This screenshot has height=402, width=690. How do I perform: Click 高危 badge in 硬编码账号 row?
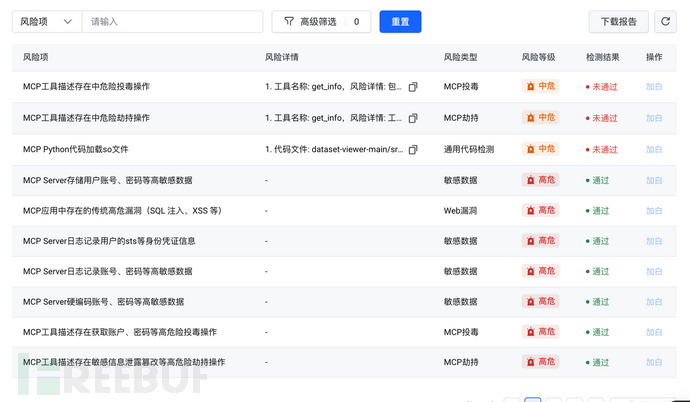540,302
